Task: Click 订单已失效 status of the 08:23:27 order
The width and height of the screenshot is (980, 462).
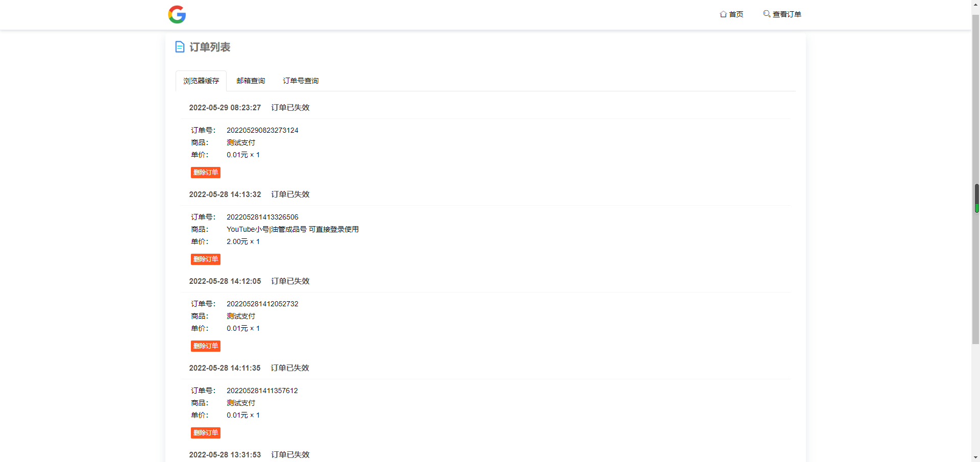Action: pyautogui.click(x=290, y=108)
